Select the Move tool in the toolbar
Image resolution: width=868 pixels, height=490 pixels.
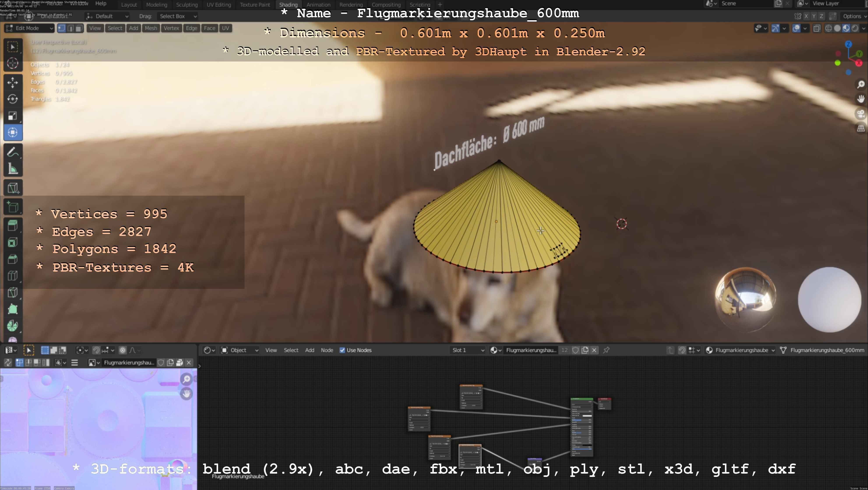(12, 82)
